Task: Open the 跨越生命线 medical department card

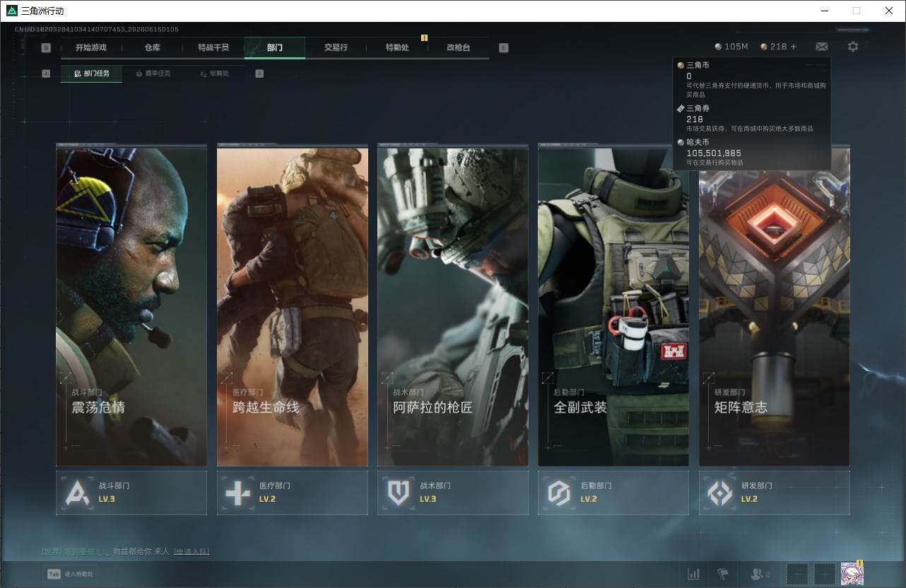Action: coord(293,307)
